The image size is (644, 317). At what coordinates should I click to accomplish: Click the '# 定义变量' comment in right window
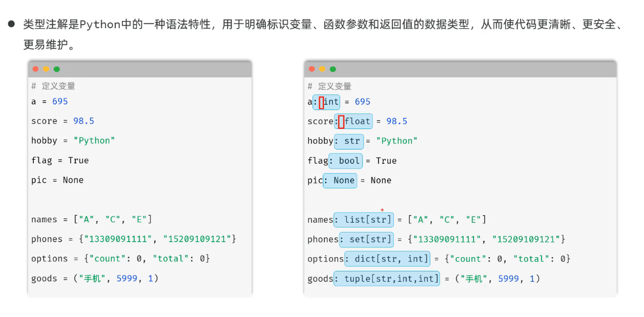pyautogui.click(x=329, y=86)
